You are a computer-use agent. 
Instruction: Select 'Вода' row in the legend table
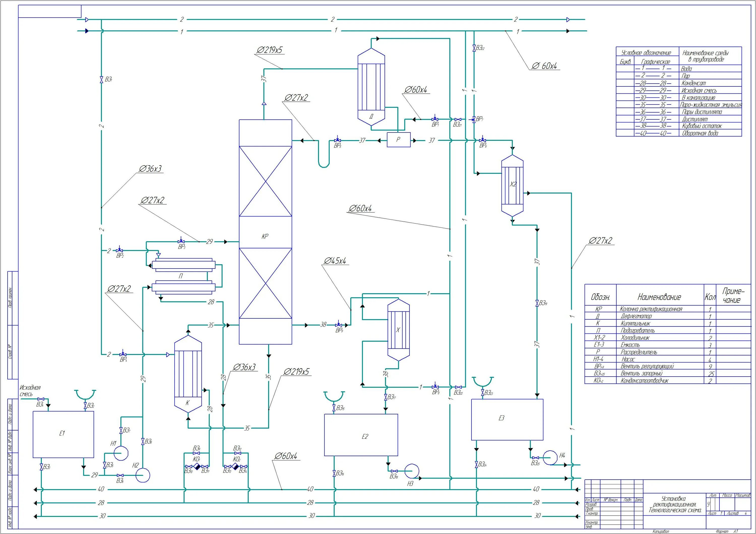pos(679,69)
